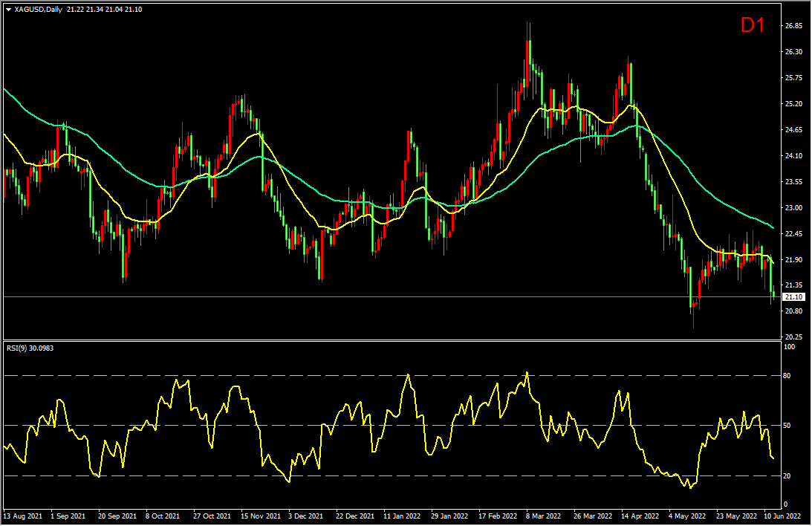Click the 17 Feb 2022 date label
This screenshot has width=812, height=526.
coord(498,516)
